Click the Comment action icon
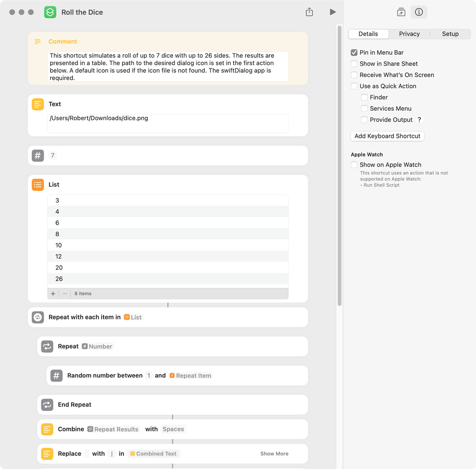The image size is (476, 469). [38, 41]
